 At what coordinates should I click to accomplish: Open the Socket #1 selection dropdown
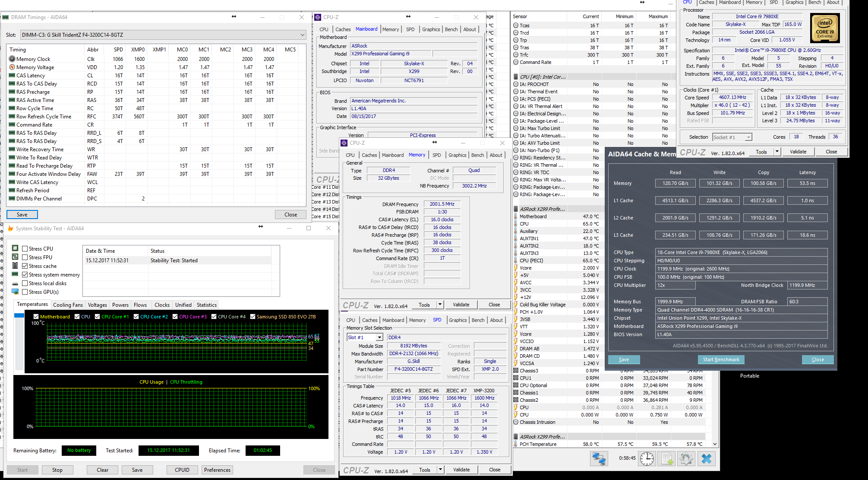point(748,137)
